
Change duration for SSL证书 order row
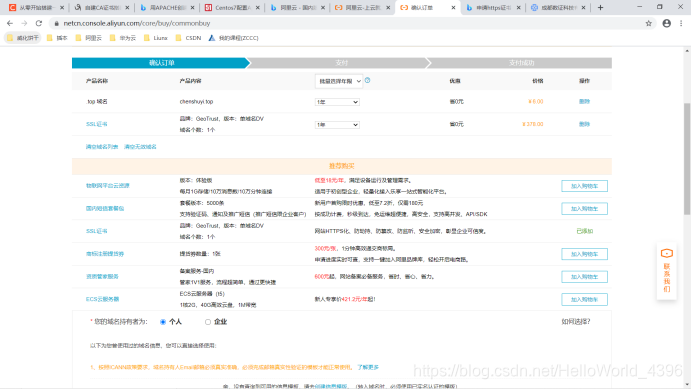click(337, 125)
